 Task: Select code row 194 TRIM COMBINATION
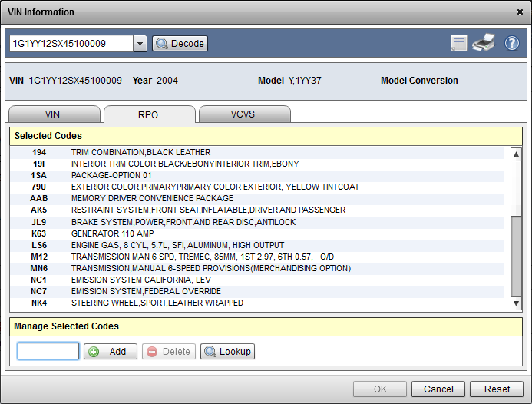(257, 152)
